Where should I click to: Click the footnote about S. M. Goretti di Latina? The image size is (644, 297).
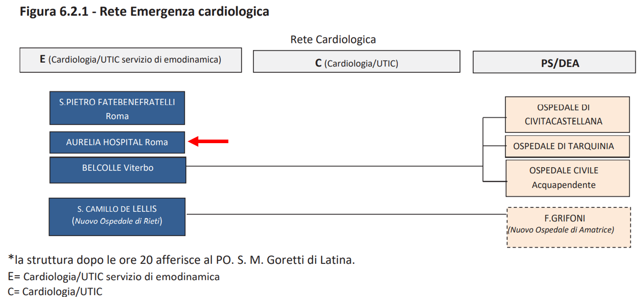point(181,260)
